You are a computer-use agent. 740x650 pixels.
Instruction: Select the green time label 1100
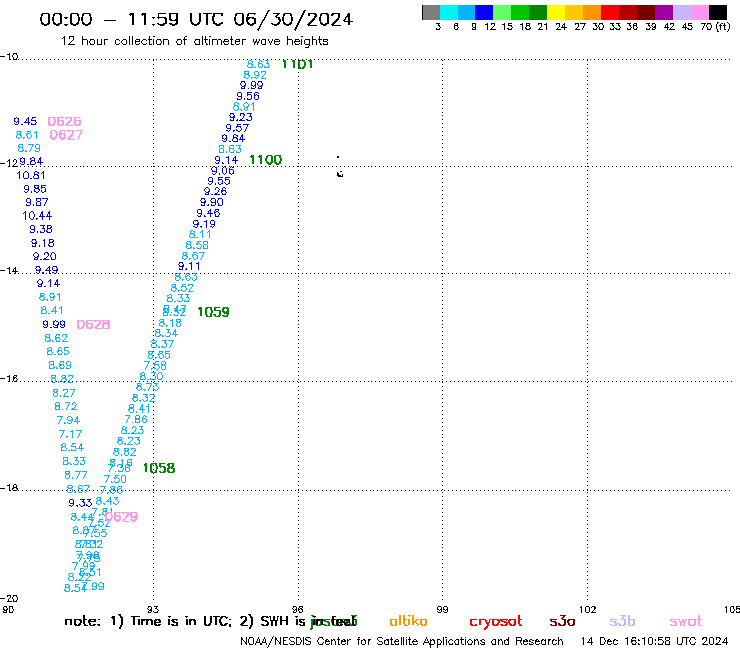[x=266, y=160]
